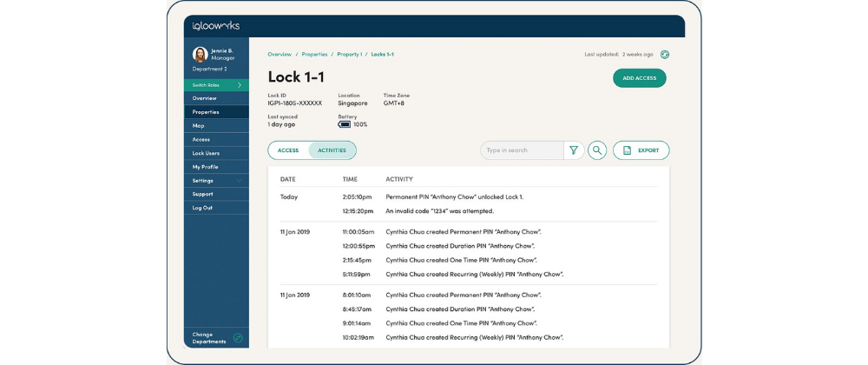Viewport: 868px width, 365px height.
Task: Click the Lock 1-1 page heading
Action: [296, 77]
